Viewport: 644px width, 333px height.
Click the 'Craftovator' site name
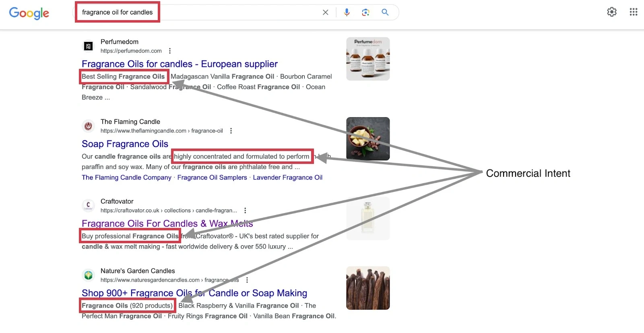(x=117, y=201)
